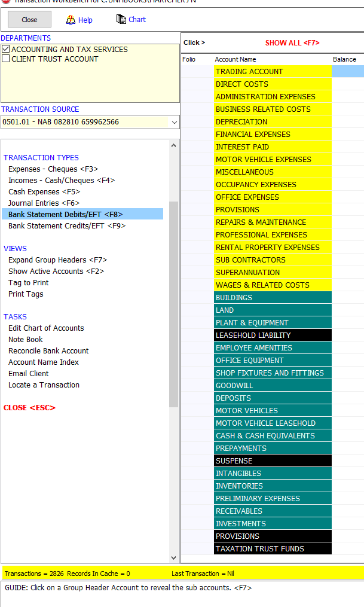
Task: Tick the Client Trust Account checkbox
Action: coord(6,59)
